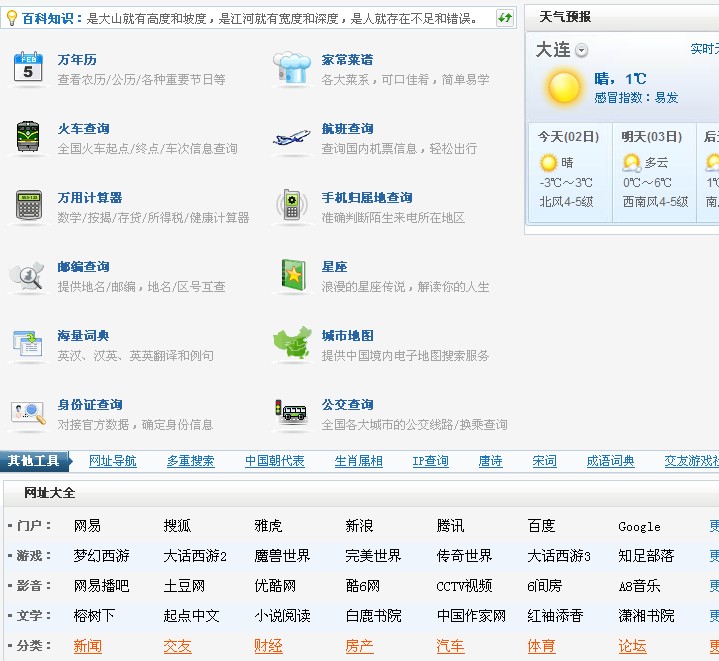Refresh the 百科知识 tip with the green arrows icon
The width and height of the screenshot is (719, 661).
505,18
